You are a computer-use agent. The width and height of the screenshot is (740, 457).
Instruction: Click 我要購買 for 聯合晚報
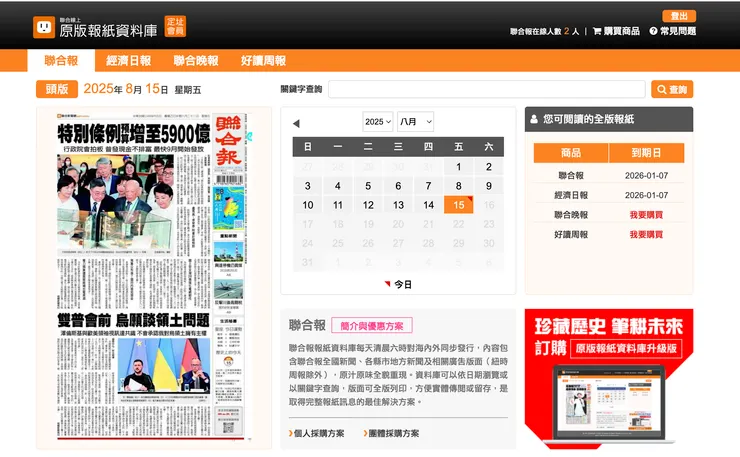coord(646,215)
